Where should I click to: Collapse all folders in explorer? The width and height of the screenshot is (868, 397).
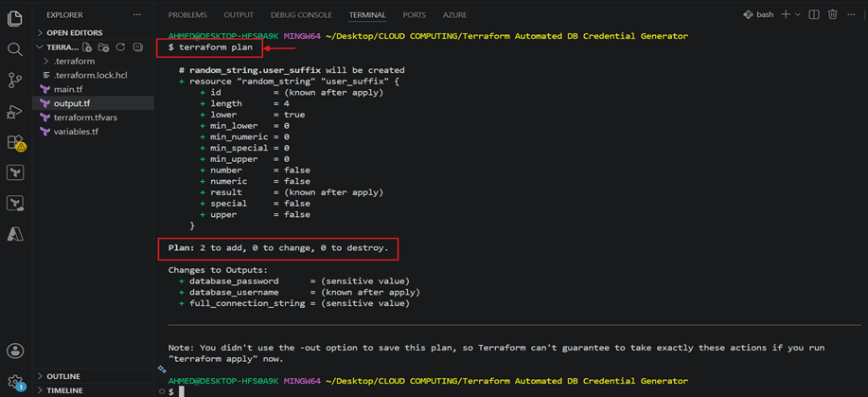click(x=138, y=47)
